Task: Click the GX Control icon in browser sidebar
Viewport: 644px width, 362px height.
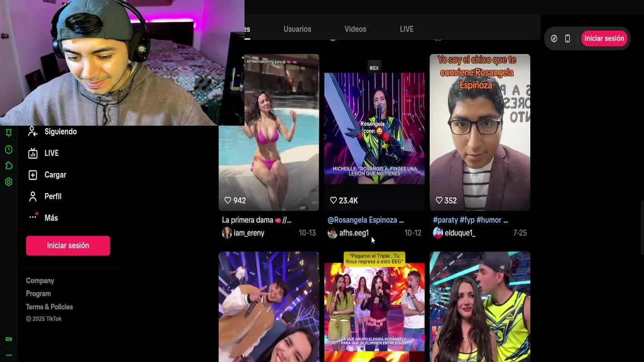Action: pyautogui.click(x=9, y=339)
